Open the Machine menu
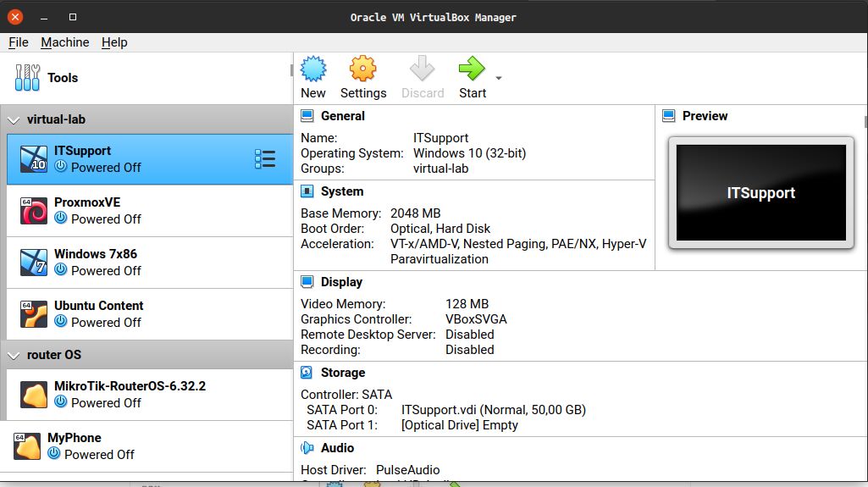This screenshot has height=487, width=868. 64,42
